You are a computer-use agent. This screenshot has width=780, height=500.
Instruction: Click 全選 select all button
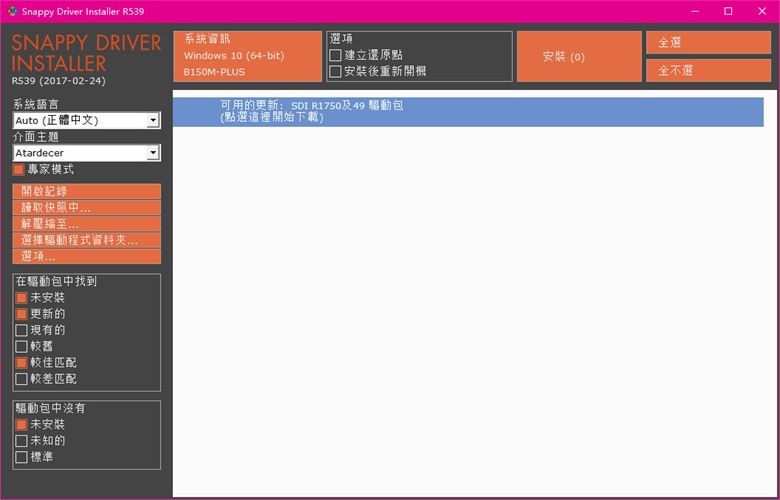click(708, 43)
